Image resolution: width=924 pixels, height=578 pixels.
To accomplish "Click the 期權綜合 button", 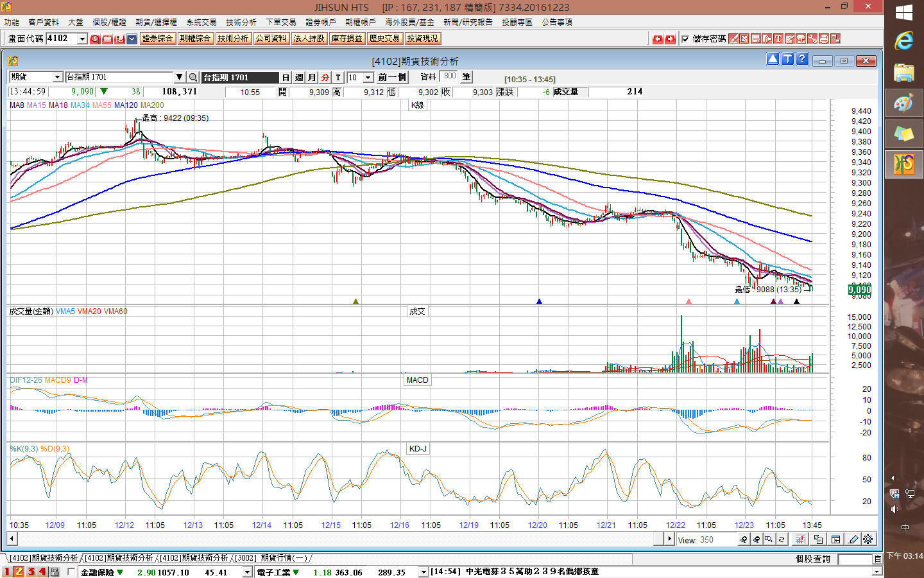I will click(196, 39).
